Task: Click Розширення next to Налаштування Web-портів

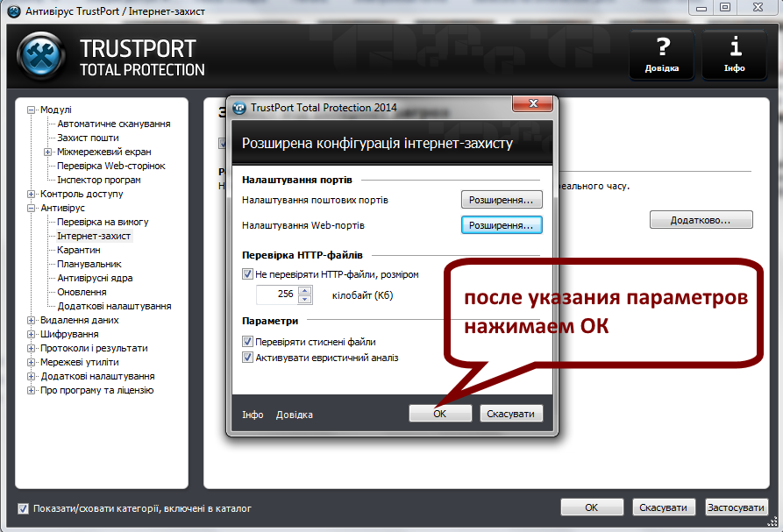Action: (x=501, y=226)
